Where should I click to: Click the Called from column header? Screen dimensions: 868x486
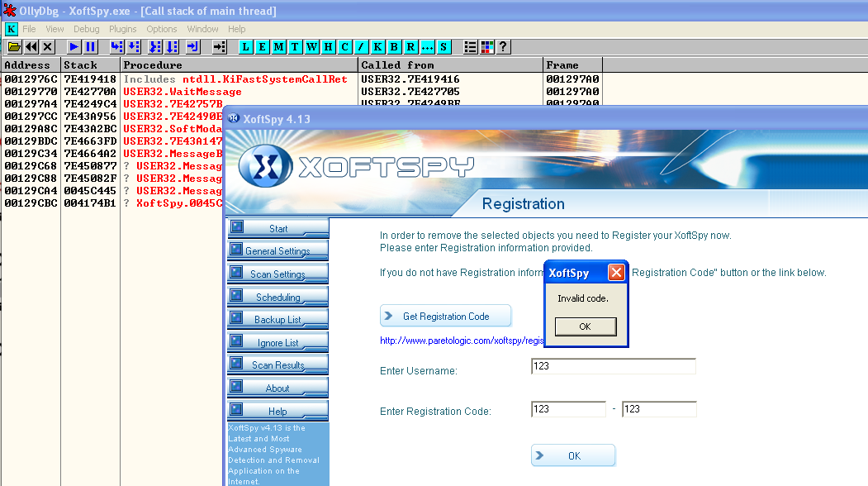(x=450, y=64)
